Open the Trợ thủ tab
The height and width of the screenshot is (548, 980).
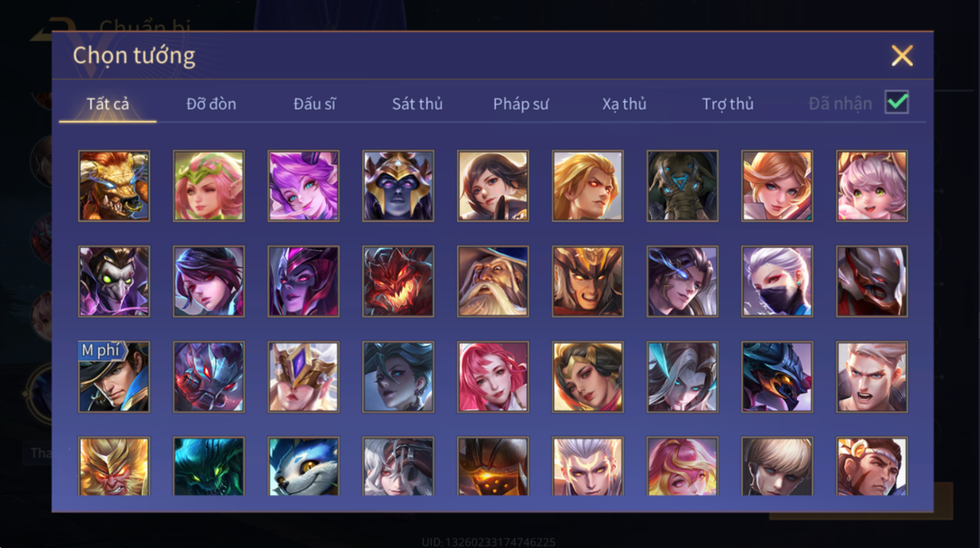click(727, 104)
